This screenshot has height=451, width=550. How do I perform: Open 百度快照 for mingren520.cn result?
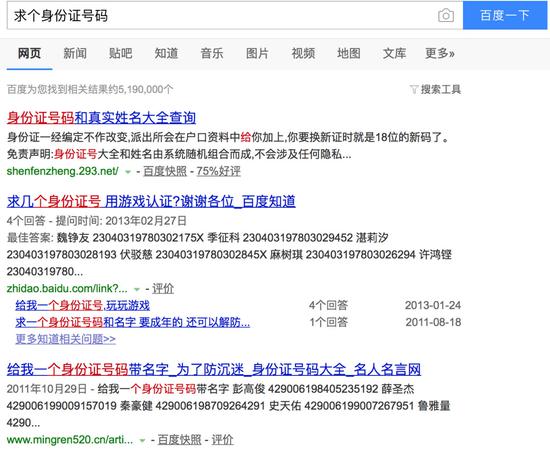pyautogui.click(x=179, y=440)
